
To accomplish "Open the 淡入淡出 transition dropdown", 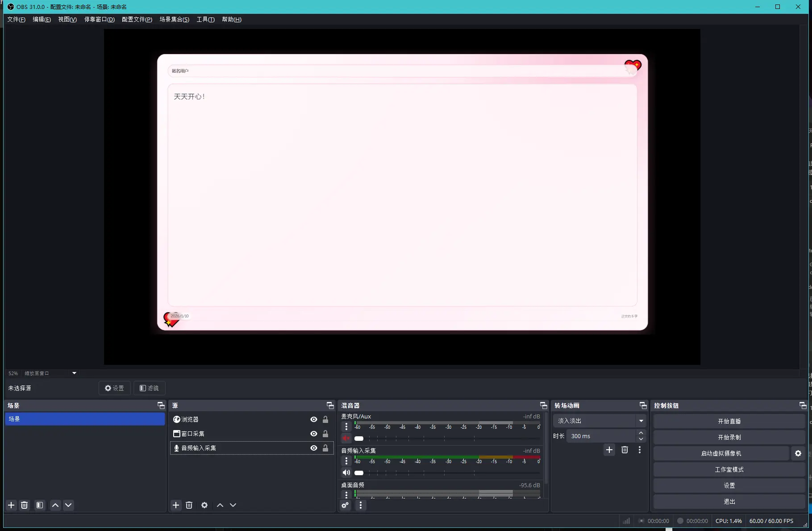I will pos(641,421).
